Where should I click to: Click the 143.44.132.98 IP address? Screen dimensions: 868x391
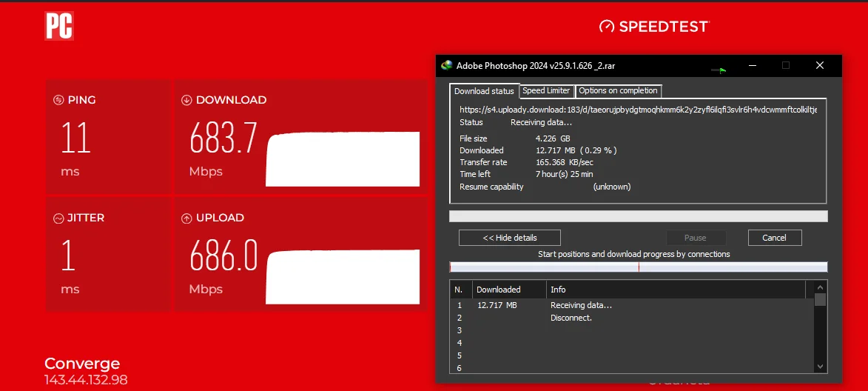coord(86,380)
